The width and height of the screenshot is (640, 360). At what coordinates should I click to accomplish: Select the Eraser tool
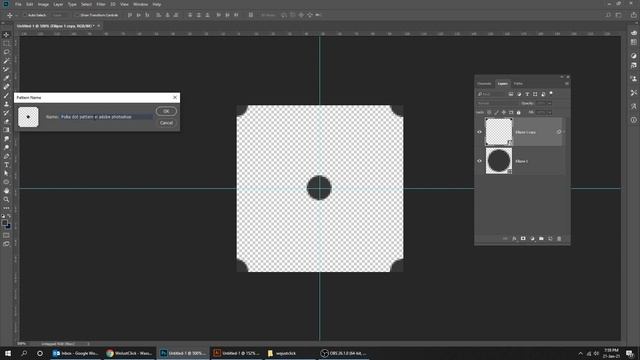click(x=6, y=121)
